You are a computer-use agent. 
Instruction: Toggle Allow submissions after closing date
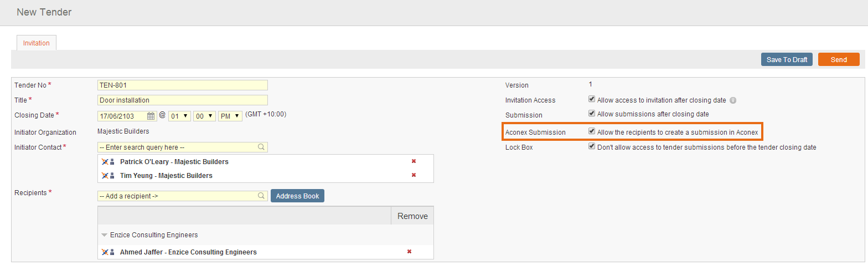tap(592, 114)
